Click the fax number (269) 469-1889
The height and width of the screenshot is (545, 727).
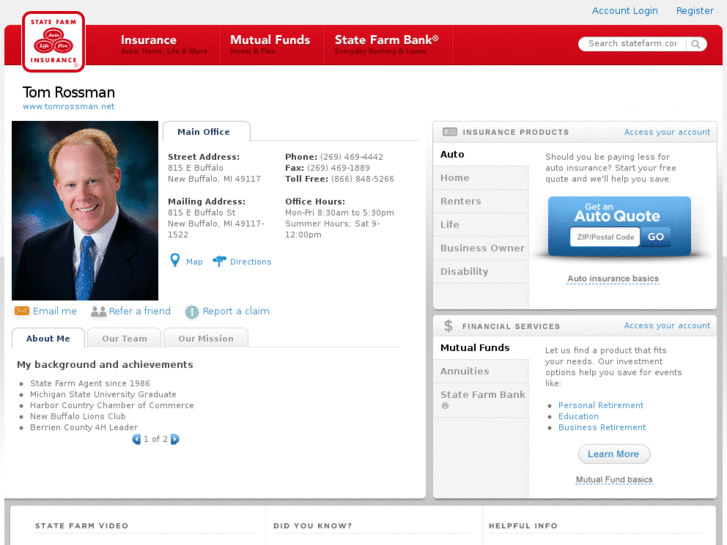(338, 168)
